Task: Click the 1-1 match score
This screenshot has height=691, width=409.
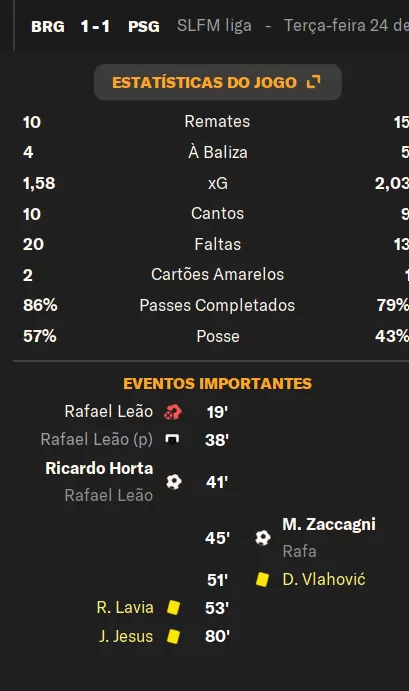Action: [x=95, y=26]
